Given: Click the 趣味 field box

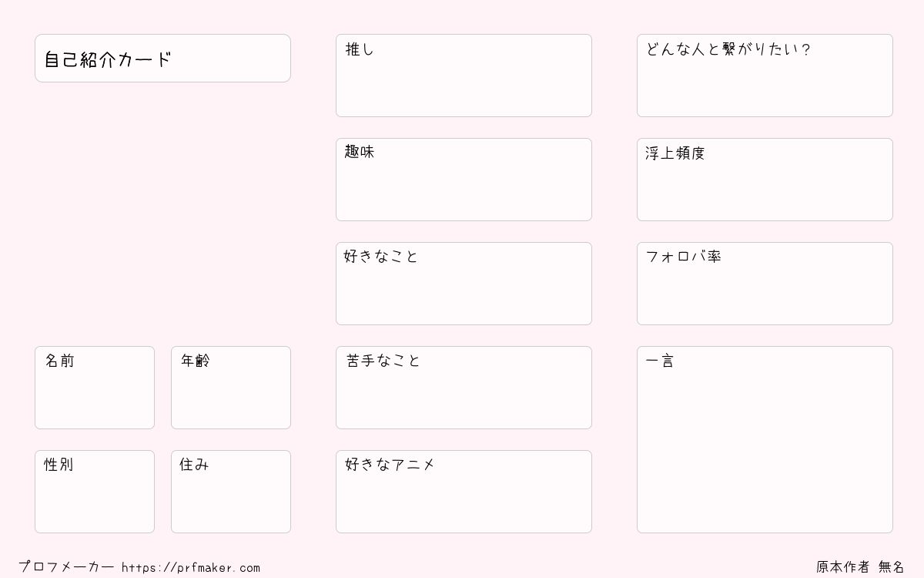Looking at the screenshot, I should click(464, 180).
